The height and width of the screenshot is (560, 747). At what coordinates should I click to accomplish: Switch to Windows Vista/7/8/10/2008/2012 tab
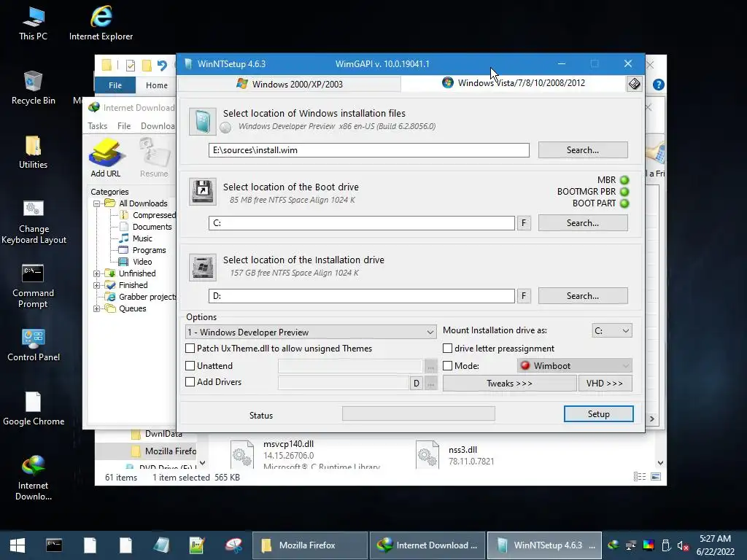click(514, 83)
